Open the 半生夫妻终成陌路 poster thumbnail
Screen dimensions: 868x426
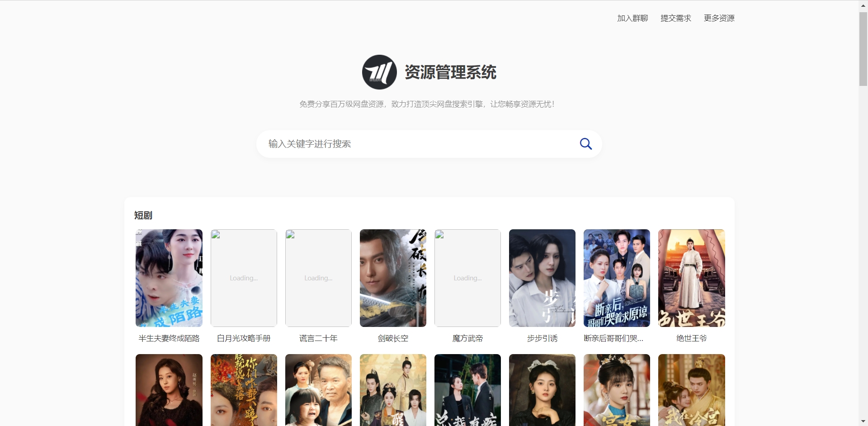169,278
